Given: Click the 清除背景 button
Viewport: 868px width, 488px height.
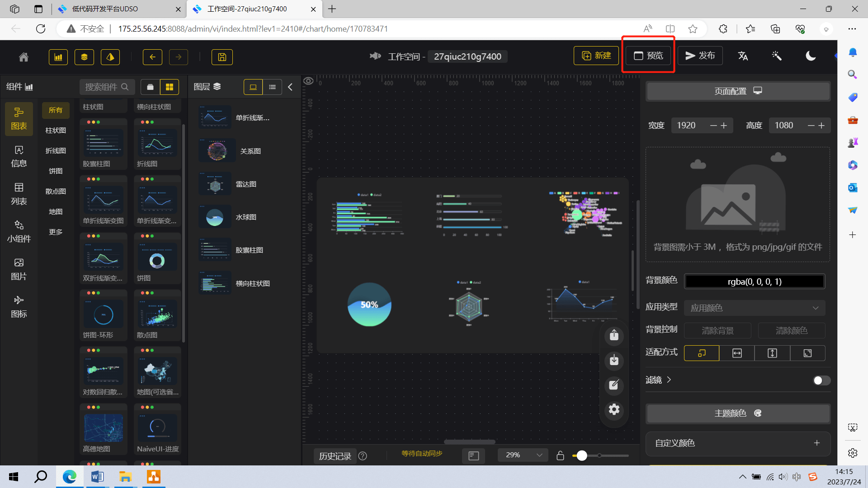Looking at the screenshot, I should tap(717, 330).
